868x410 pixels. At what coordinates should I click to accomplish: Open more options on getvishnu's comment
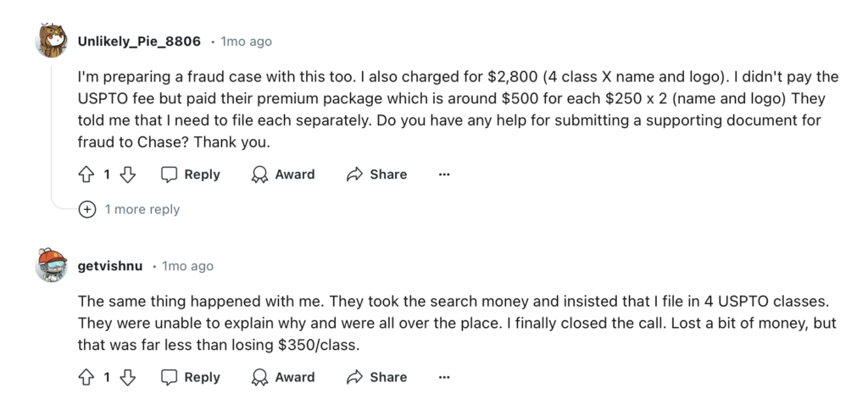[443, 377]
